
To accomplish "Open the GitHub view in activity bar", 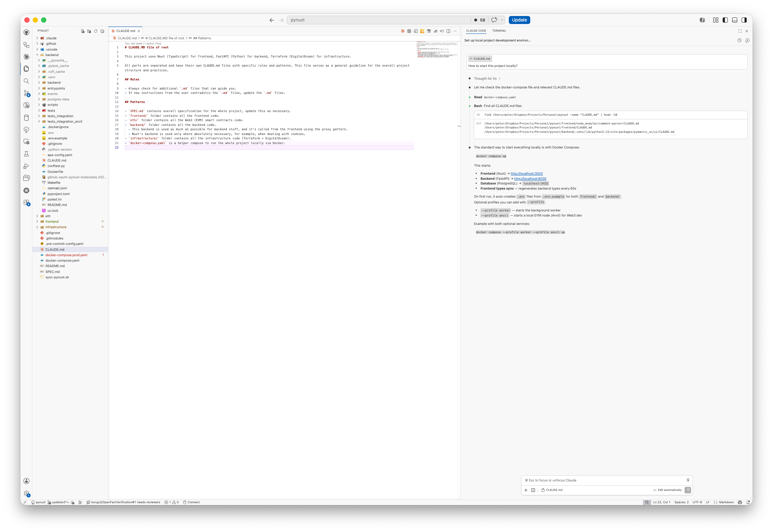I will tap(27, 32).
